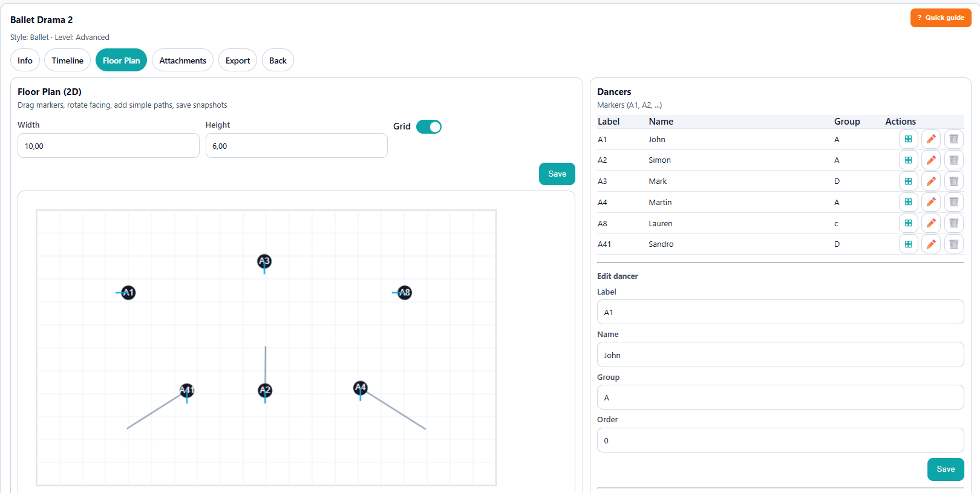Toggle the Grid switch off

click(429, 126)
